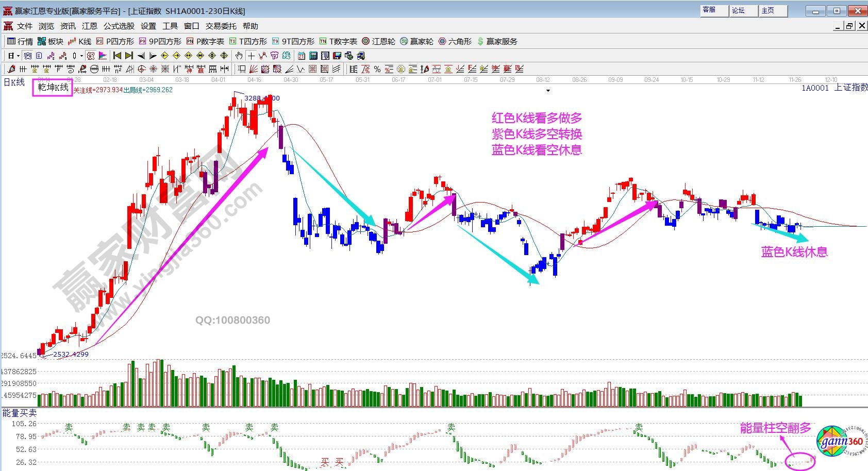Select the 六角形 hexagon tool
The width and height of the screenshot is (868, 471).
(455, 41)
